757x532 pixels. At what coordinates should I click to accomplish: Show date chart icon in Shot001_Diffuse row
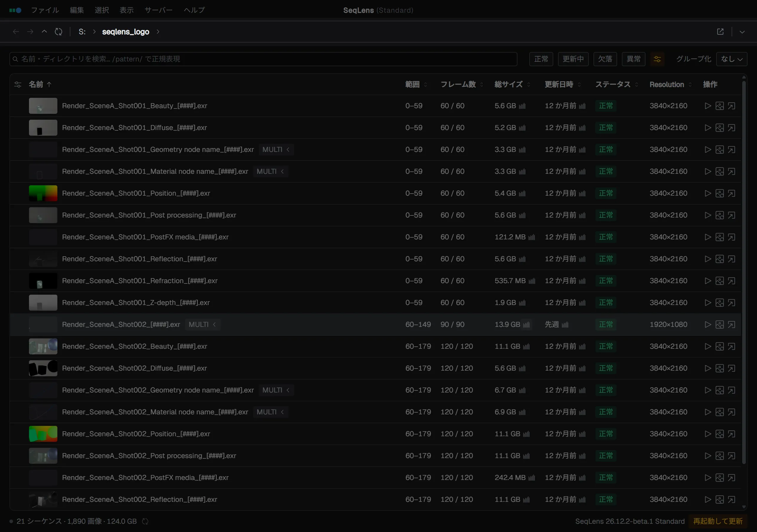coord(582,128)
